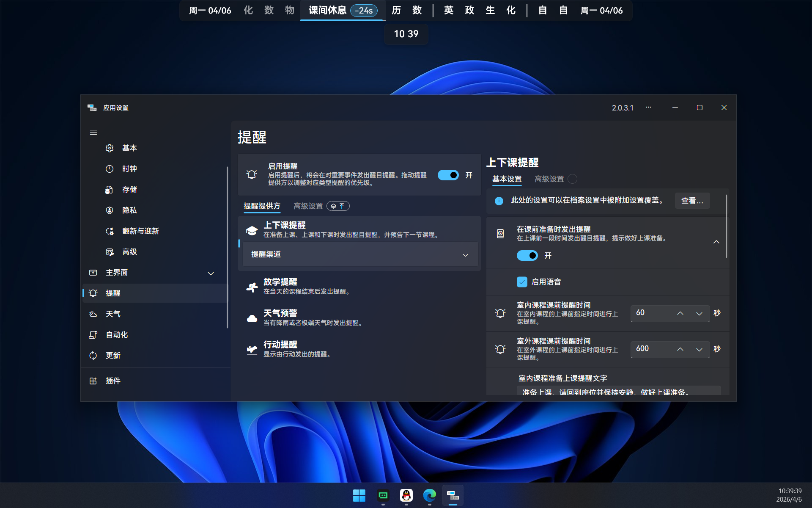Turn off the 启用提醒 switch
The width and height of the screenshot is (812, 508).
point(448,175)
